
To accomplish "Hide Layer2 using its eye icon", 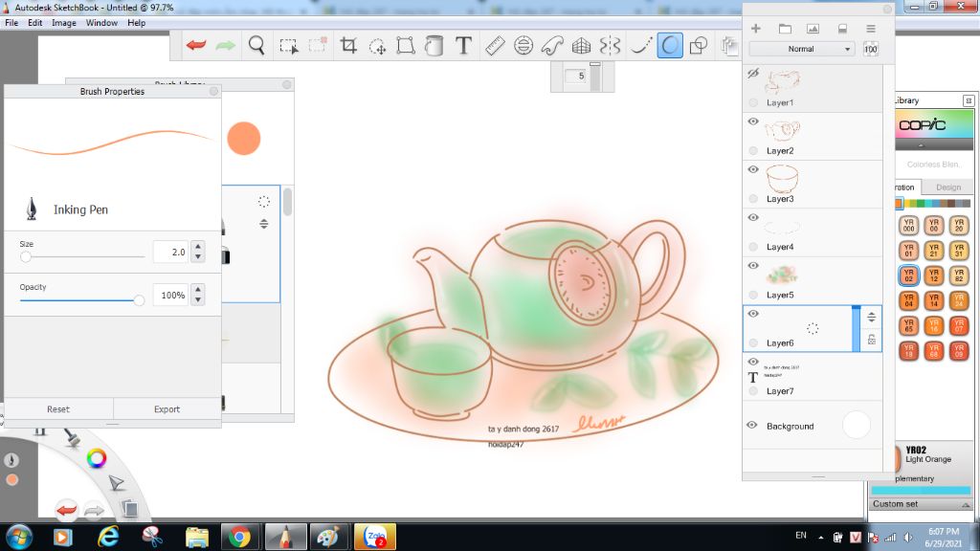I will pos(753,121).
